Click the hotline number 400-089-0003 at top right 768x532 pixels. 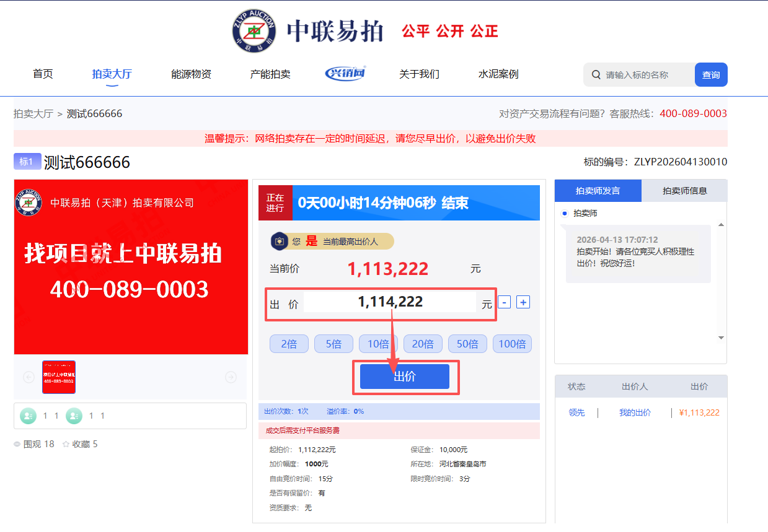tap(693, 114)
